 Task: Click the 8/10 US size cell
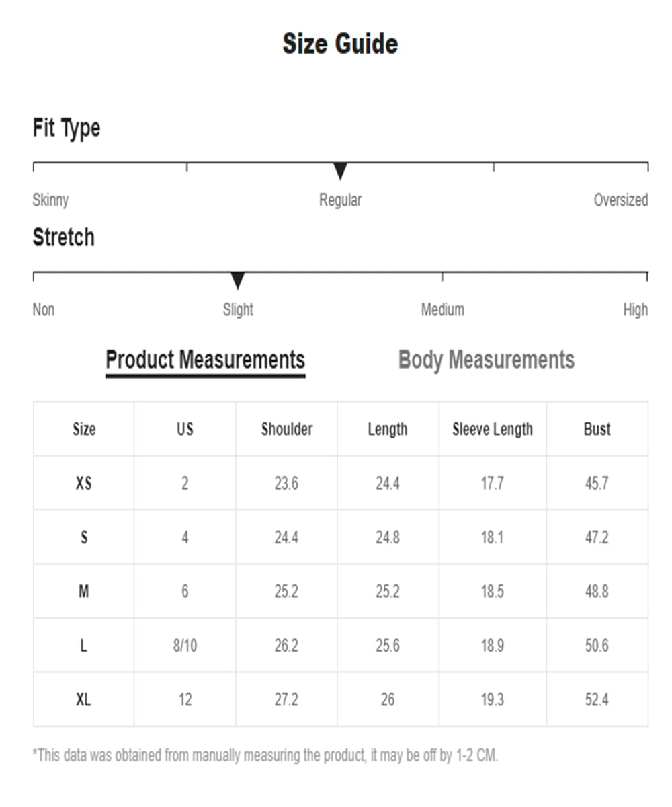point(185,646)
